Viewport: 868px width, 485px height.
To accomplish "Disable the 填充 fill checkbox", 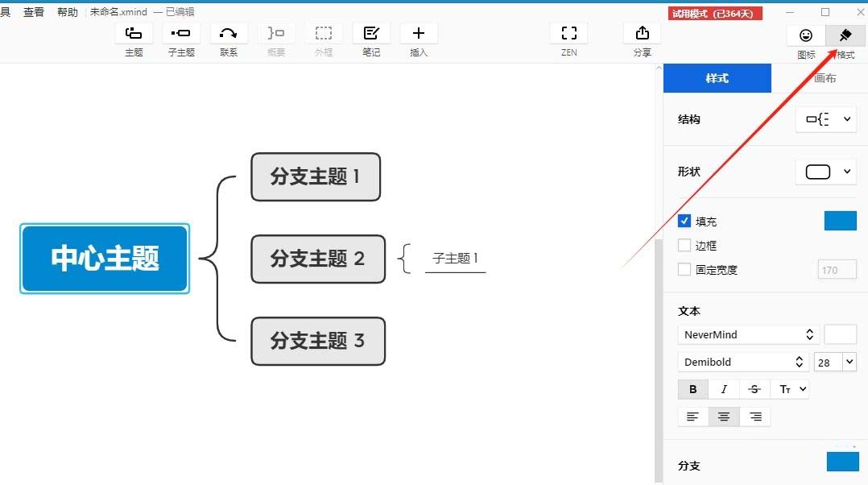I will click(684, 221).
